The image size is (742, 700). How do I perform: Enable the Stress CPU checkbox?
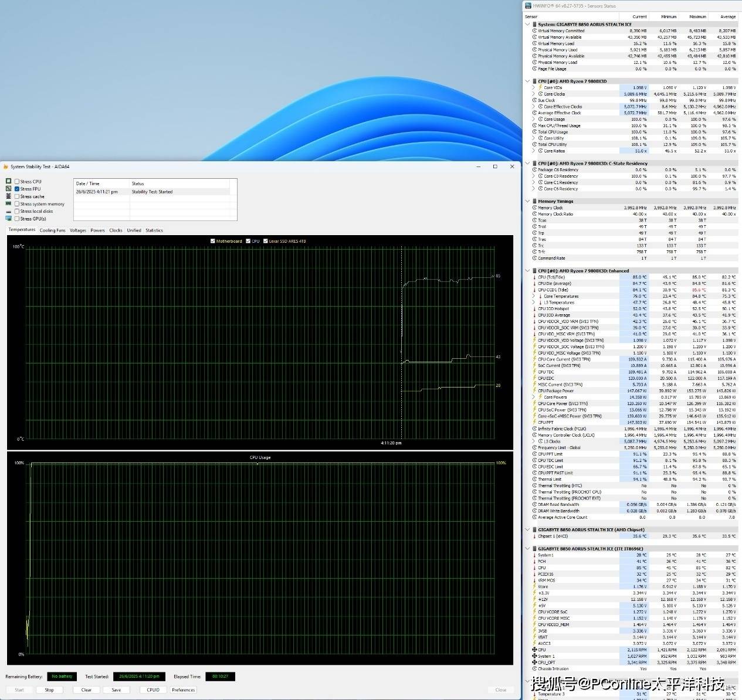pos(17,182)
